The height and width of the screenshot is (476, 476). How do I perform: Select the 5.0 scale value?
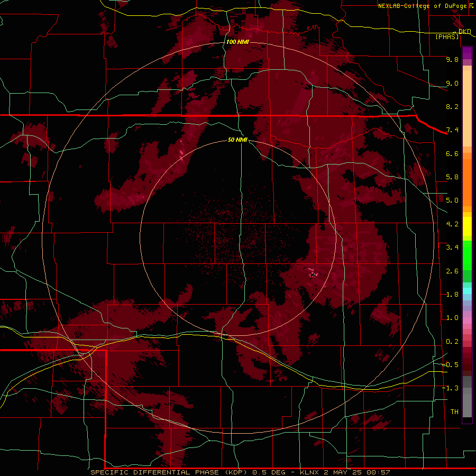click(452, 200)
